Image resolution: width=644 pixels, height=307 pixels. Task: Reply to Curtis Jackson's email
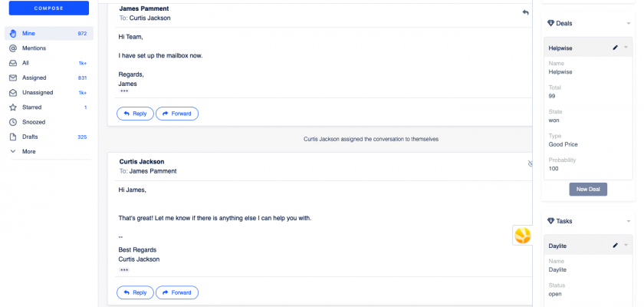[135, 292]
